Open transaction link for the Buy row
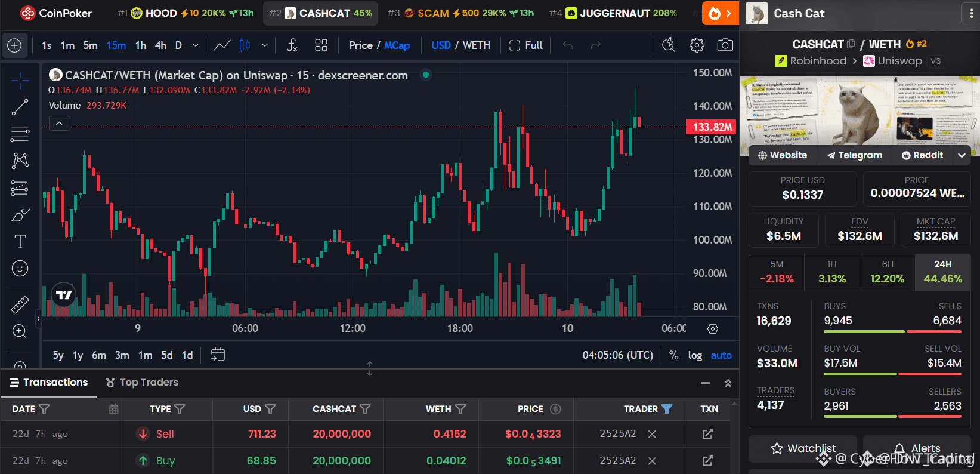The height and width of the screenshot is (474, 980). pyautogui.click(x=708, y=461)
